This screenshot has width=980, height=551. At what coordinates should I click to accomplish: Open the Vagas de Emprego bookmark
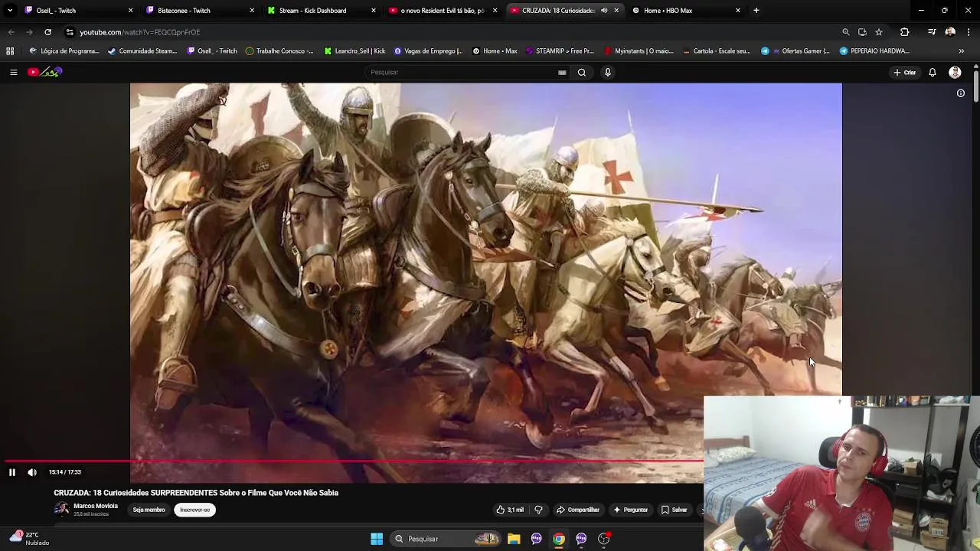point(428,51)
